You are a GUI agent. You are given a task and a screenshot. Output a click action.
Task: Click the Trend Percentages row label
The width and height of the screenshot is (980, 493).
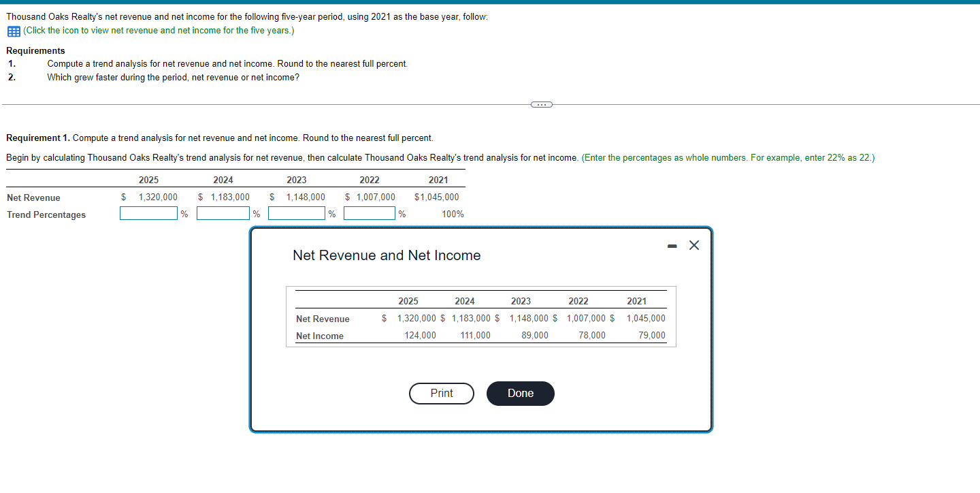46,215
